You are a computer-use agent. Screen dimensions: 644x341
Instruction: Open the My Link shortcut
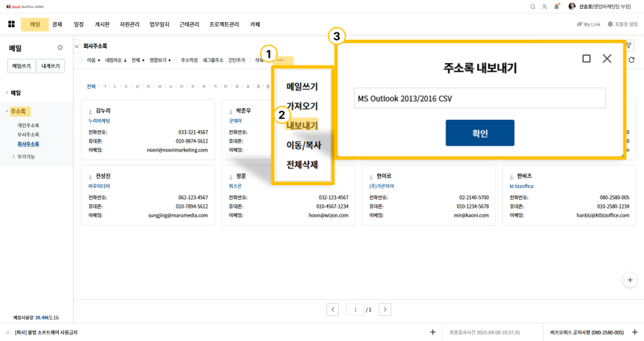pyautogui.click(x=589, y=24)
